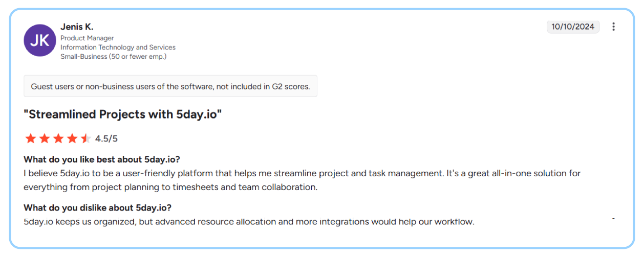Click the first rating star
Screen dimensions: 644x257
(31, 138)
